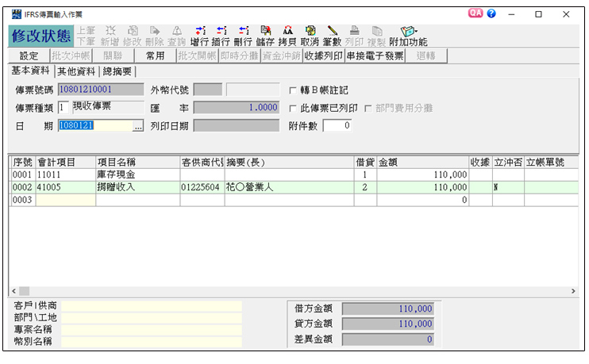Open date picker with the ... button
Screen dimensions: 589x364
tap(138, 125)
